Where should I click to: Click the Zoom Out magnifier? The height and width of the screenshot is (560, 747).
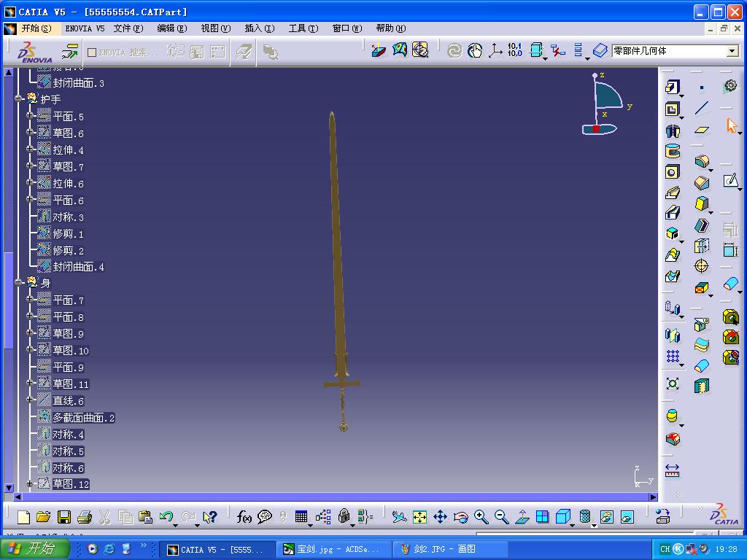coord(502,517)
